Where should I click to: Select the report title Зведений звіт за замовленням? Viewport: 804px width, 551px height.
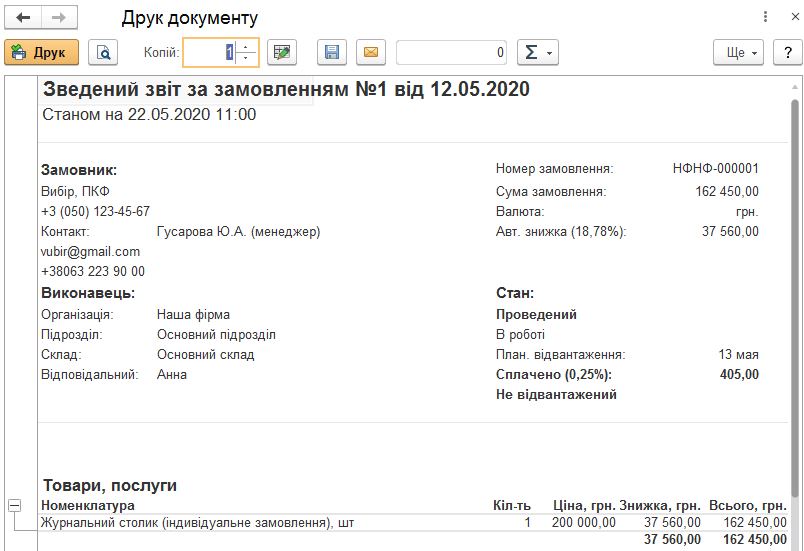[286, 89]
